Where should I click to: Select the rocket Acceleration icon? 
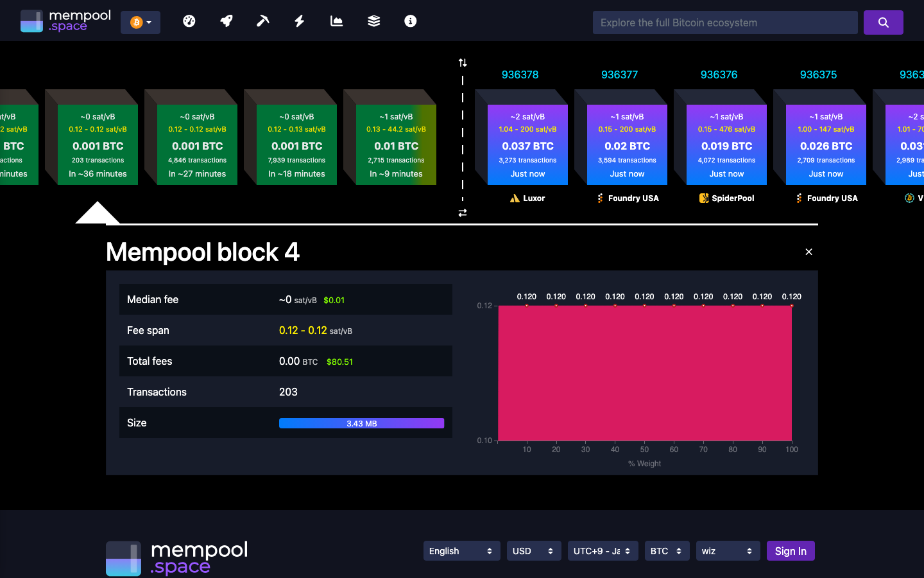(226, 21)
